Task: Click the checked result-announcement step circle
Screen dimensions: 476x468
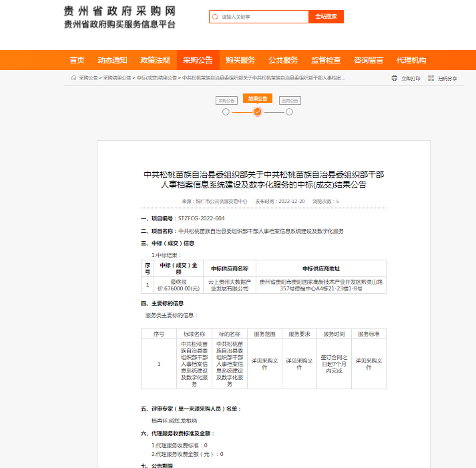Action: point(258,112)
